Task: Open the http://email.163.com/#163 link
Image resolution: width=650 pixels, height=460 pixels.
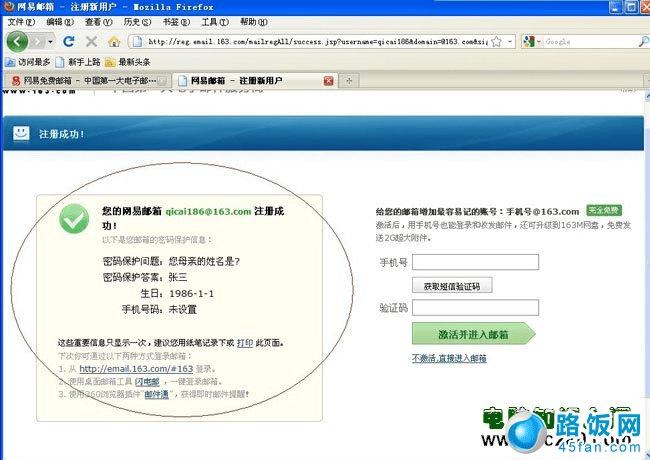Action: [x=136, y=368]
